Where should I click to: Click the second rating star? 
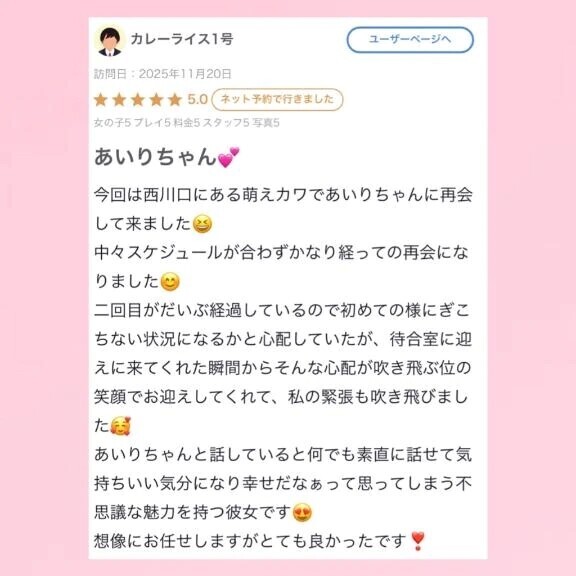tap(119, 100)
